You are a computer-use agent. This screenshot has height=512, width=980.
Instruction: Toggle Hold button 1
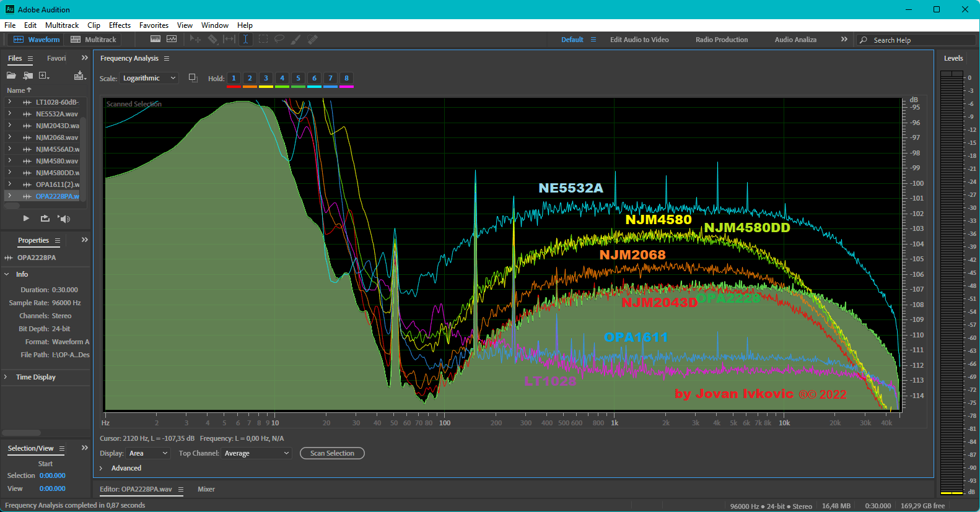[x=234, y=78]
